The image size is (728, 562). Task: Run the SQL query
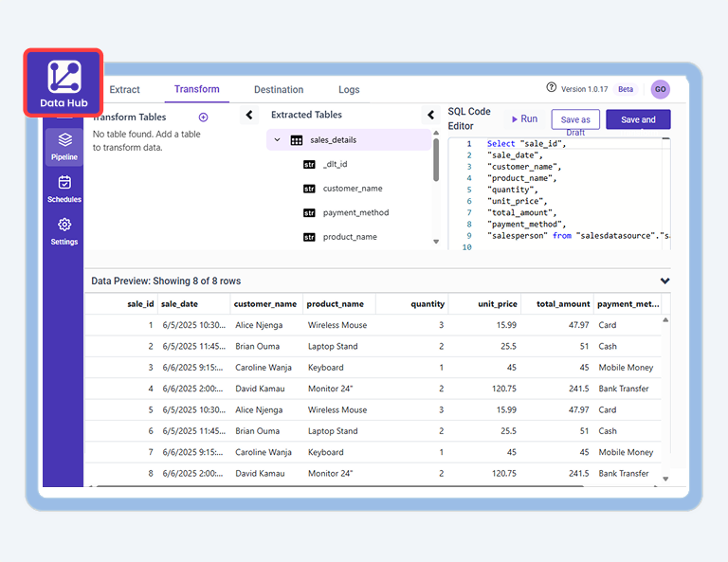point(524,118)
